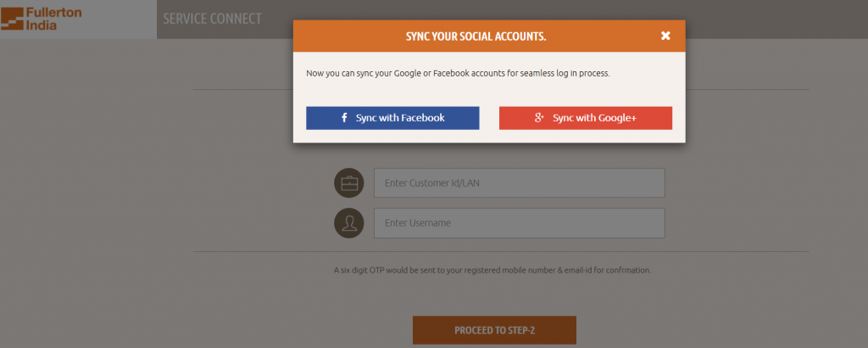The width and height of the screenshot is (868, 348).
Task: Click the Facebook 'f' logo icon
Action: point(344,117)
